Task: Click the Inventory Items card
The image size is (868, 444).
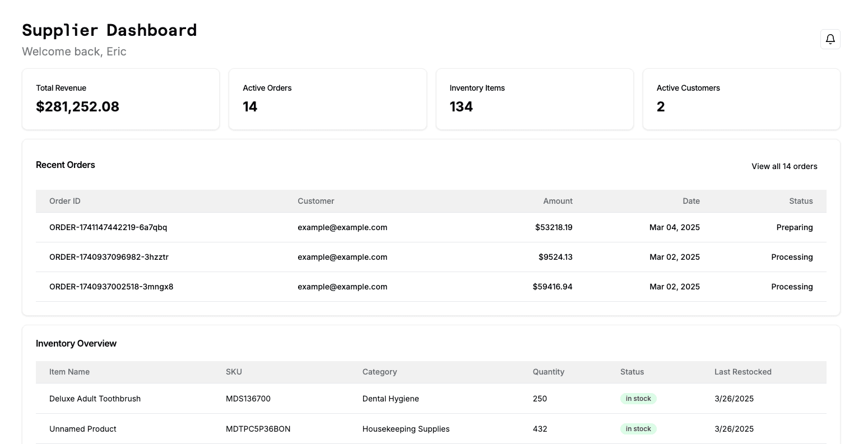Action: [535, 99]
